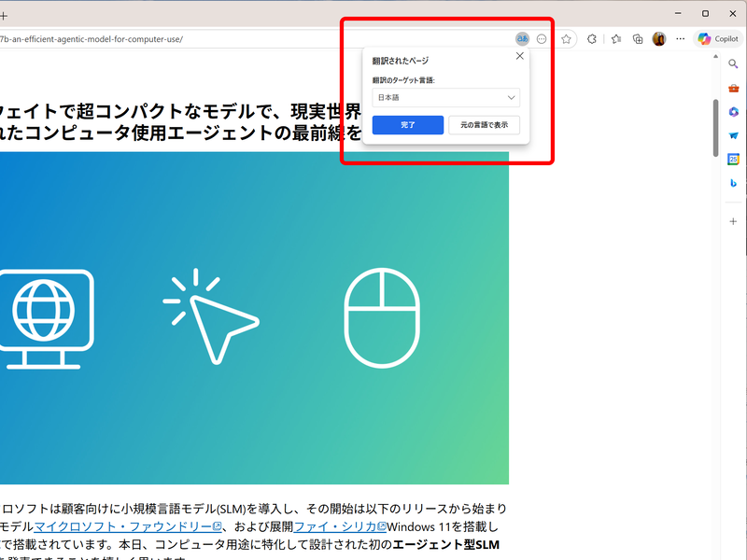Open Copilot from the toolbar
The width and height of the screenshot is (747, 560).
point(717,38)
